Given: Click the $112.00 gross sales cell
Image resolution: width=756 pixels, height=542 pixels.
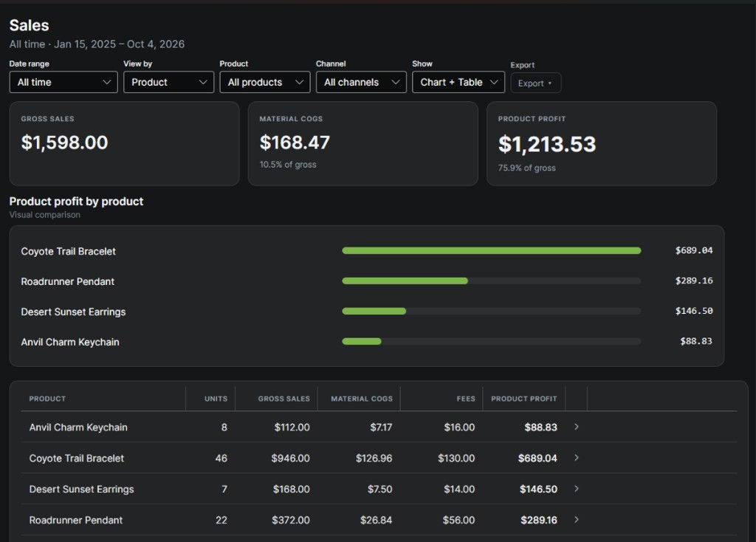Looking at the screenshot, I should click(292, 428).
